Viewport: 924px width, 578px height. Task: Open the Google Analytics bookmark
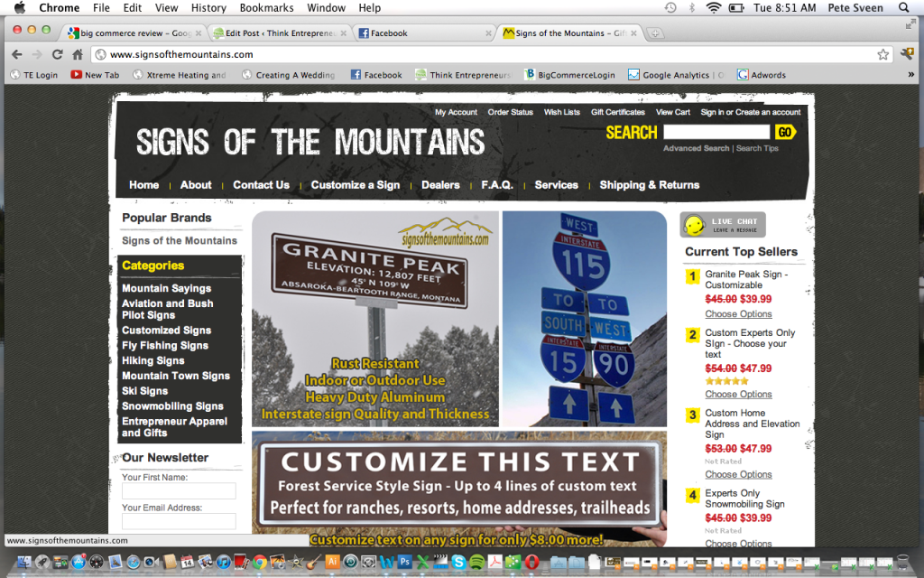[675, 75]
